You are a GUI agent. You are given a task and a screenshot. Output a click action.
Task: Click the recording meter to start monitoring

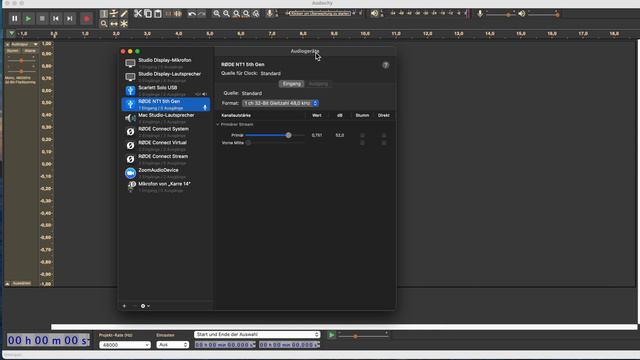[320, 13]
